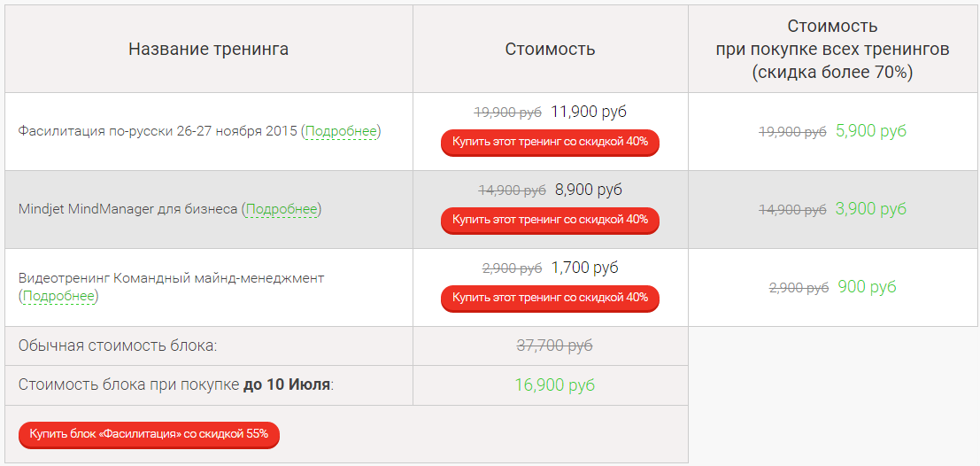Click the Название тренинга column header
This screenshot has height=466, width=980.
(208, 49)
